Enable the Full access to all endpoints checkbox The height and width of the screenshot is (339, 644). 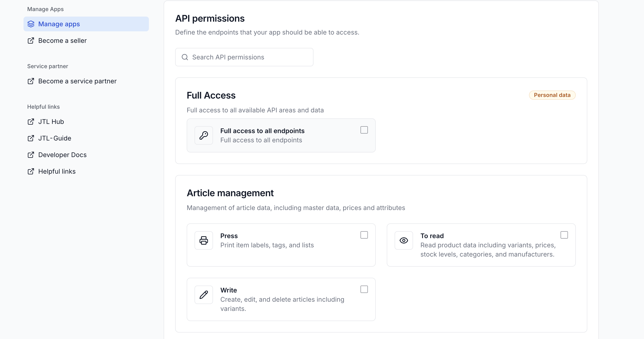point(364,130)
